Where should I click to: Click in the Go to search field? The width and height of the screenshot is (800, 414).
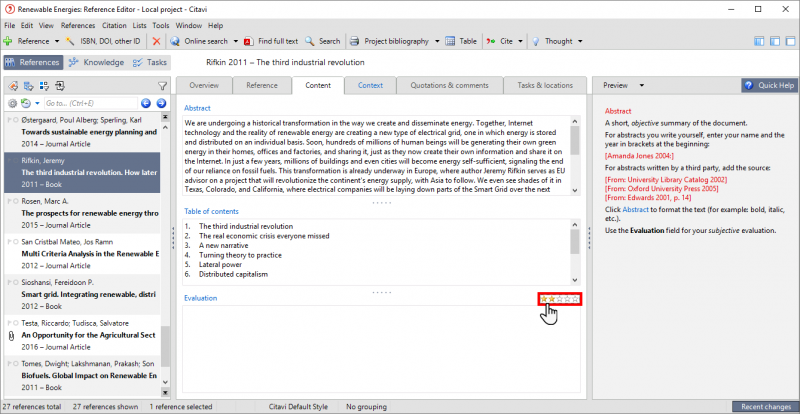[x=90, y=103]
